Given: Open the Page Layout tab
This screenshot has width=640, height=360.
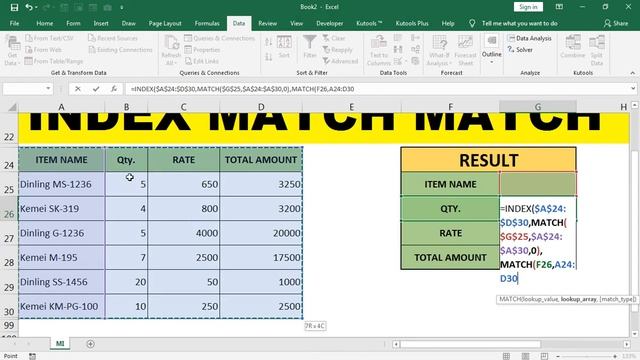Looking at the screenshot, I should [x=165, y=24].
